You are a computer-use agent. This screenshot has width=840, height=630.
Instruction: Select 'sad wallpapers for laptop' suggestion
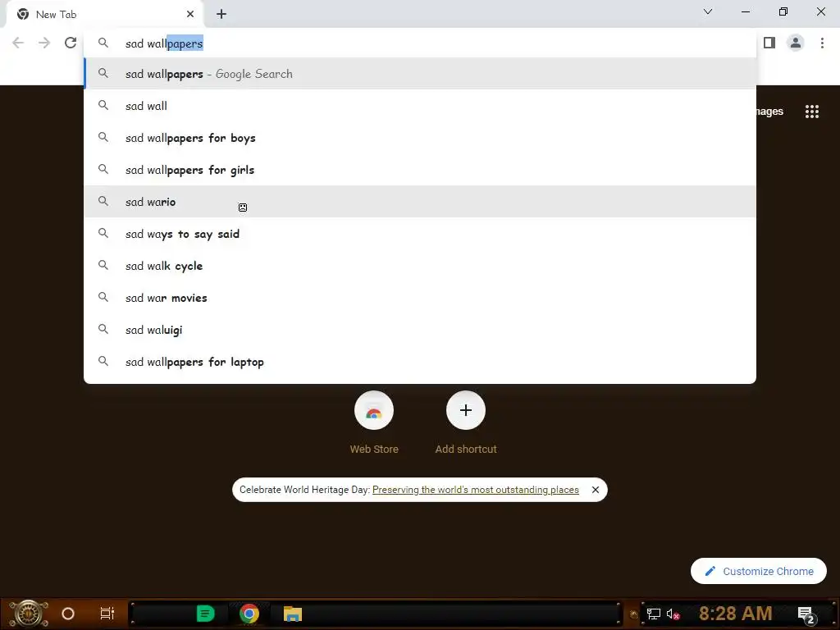click(x=420, y=362)
